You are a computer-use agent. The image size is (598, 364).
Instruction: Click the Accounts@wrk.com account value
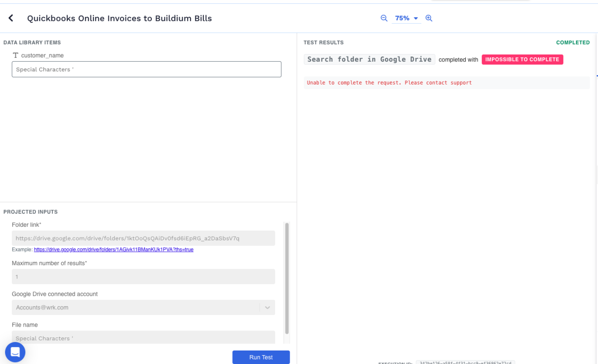[x=42, y=308]
